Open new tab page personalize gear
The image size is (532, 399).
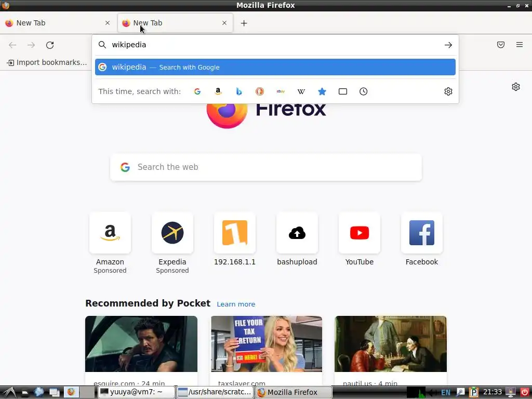click(x=516, y=87)
